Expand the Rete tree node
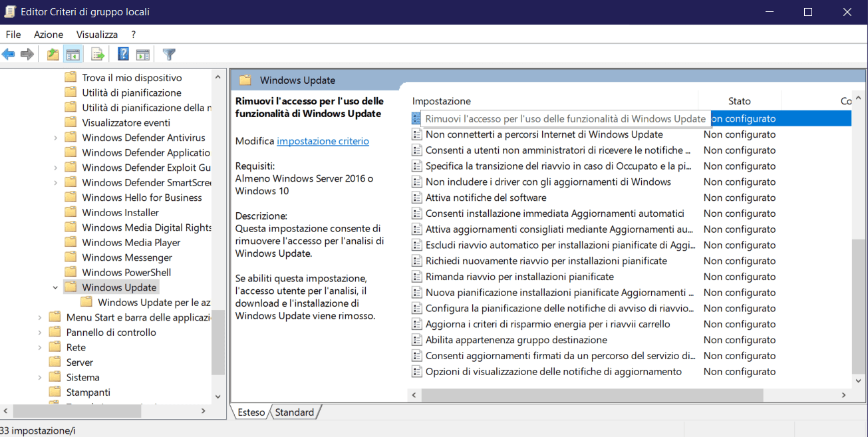This screenshot has width=868, height=437. pos(40,347)
